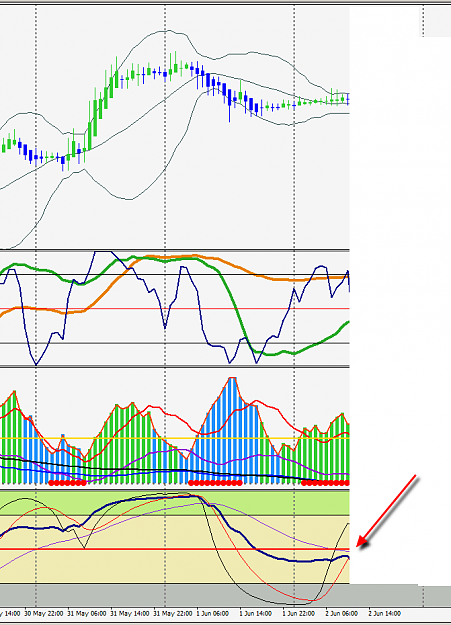Click the '2 Jun 06:00' time axis label

point(342,613)
